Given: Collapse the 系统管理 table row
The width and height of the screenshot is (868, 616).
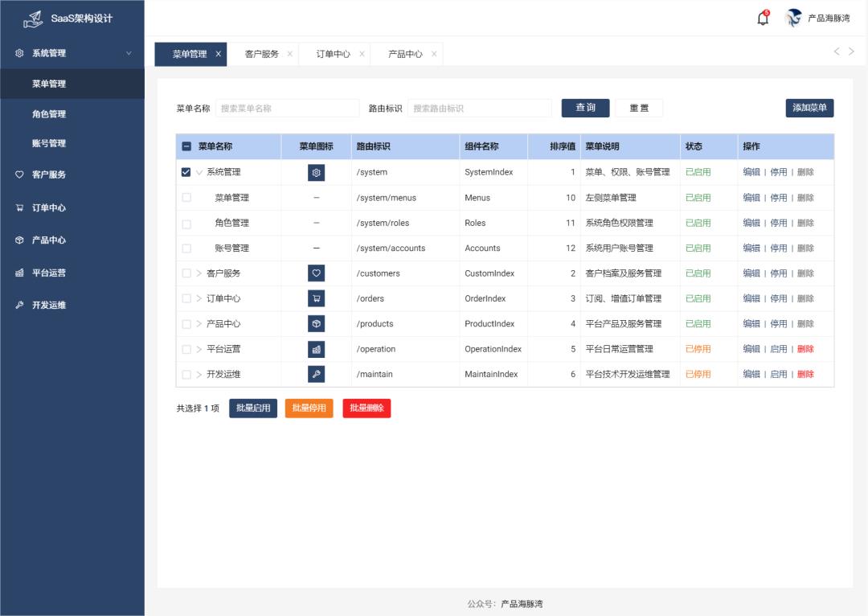Looking at the screenshot, I should pos(199,172).
